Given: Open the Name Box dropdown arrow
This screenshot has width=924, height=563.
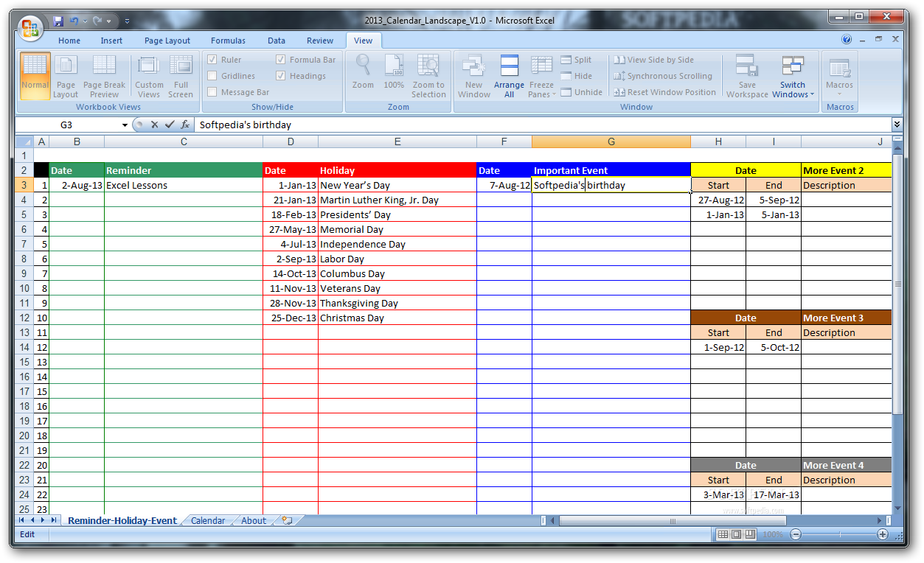Looking at the screenshot, I should click(125, 125).
